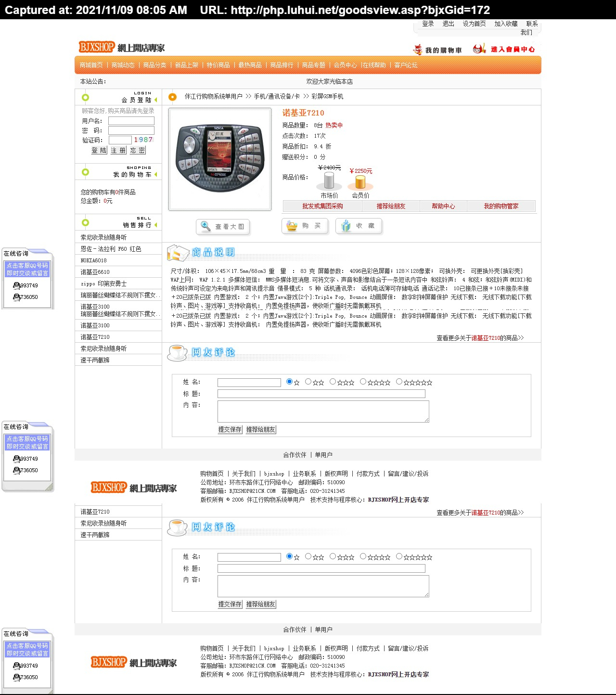Click 提交保存 in the lower review form
Screen dimensions: 616x695
(230, 605)
